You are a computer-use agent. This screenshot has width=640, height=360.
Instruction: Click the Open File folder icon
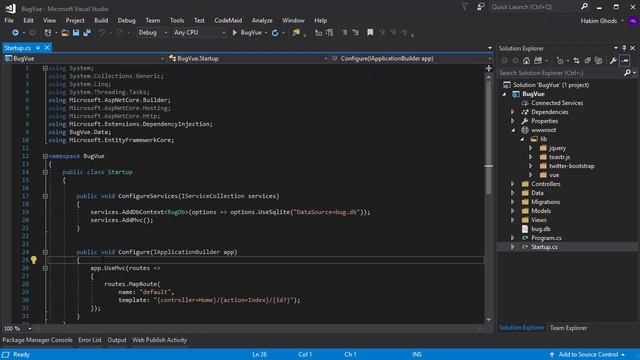tap(65, 33)
